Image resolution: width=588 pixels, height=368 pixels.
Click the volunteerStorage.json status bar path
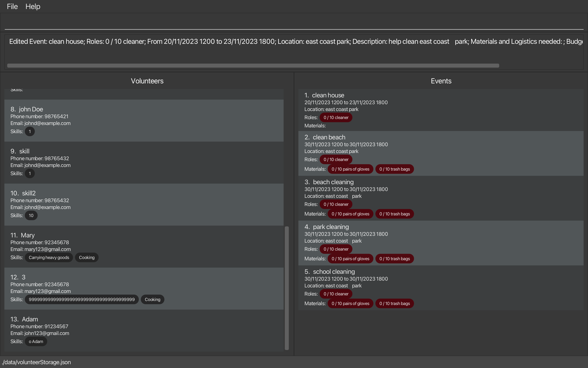37,362
